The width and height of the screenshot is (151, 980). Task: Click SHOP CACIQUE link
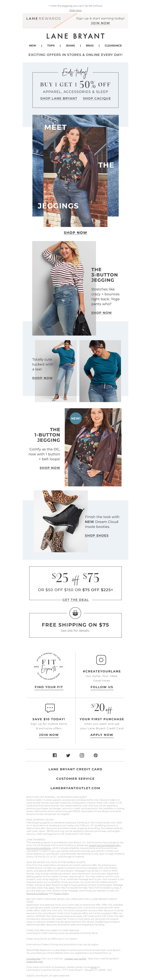[97, 98]
